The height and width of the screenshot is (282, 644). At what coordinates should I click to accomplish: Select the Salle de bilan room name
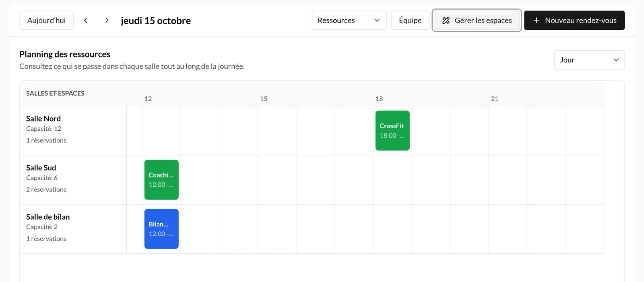point(48,217)
